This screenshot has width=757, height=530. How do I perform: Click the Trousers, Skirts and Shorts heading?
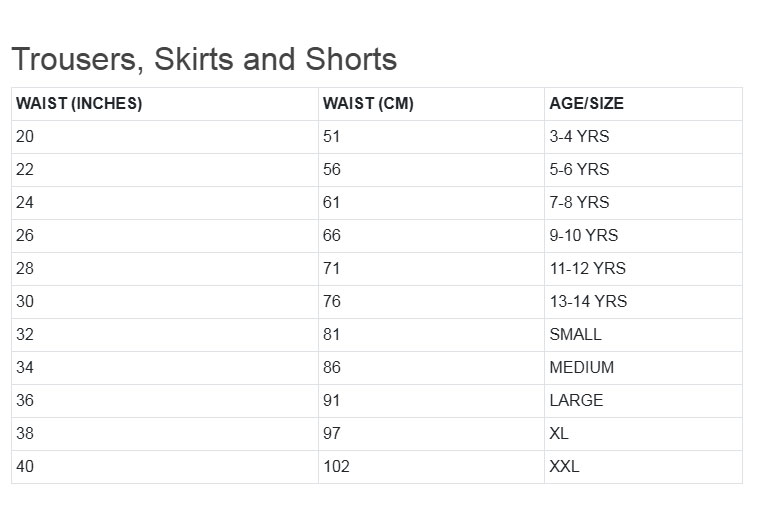pyautogui.click(x=204, y=59)
